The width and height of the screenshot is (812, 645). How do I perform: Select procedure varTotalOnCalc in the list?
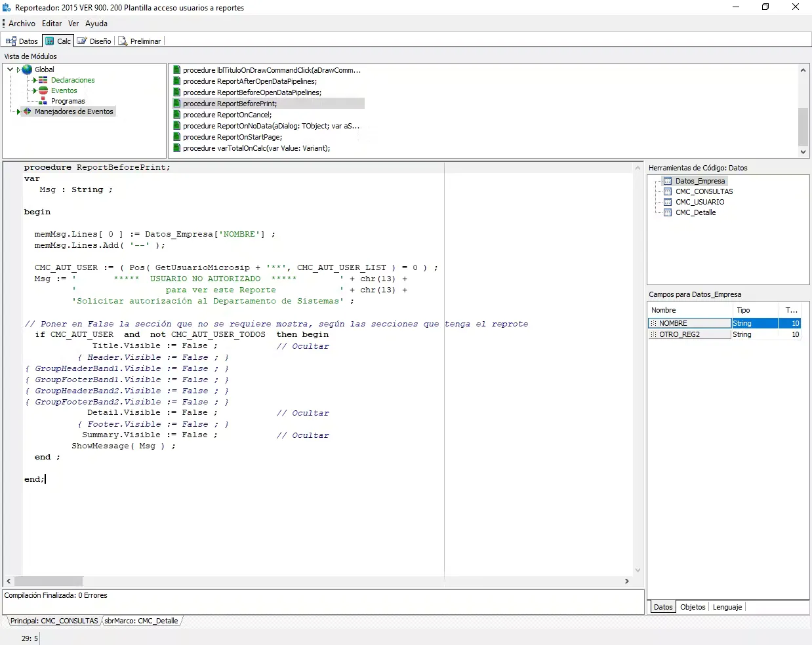click(x=256, y=148)
